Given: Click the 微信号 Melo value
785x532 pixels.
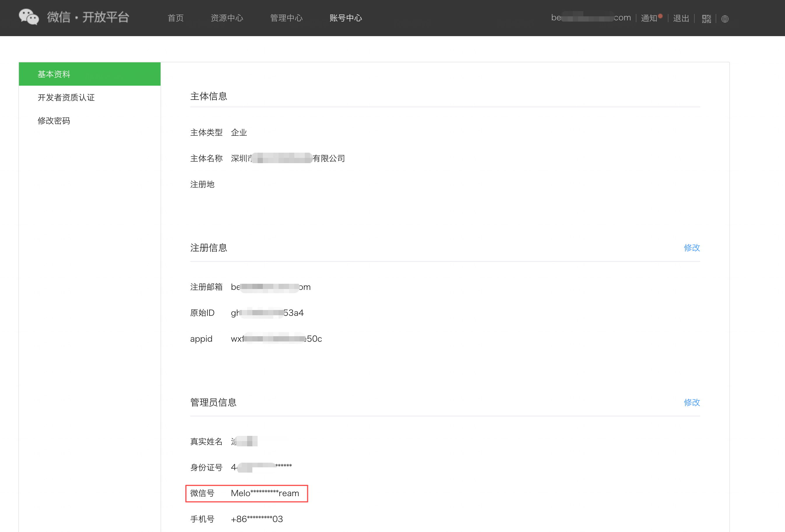Looking at the screenshot, I should (265, 493).
